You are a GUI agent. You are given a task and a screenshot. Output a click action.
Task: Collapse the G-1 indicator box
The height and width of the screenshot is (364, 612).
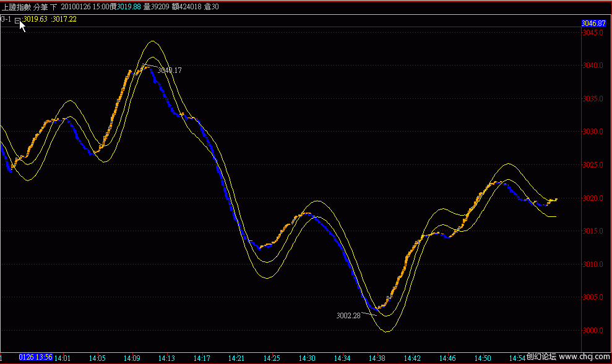click(x=17, y=20)
